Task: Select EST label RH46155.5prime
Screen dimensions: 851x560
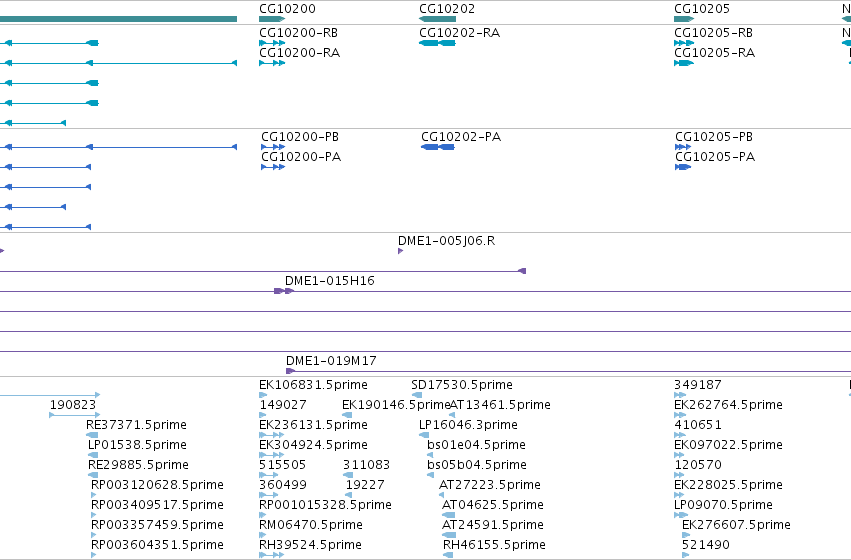Action: [x=494, y=545]
